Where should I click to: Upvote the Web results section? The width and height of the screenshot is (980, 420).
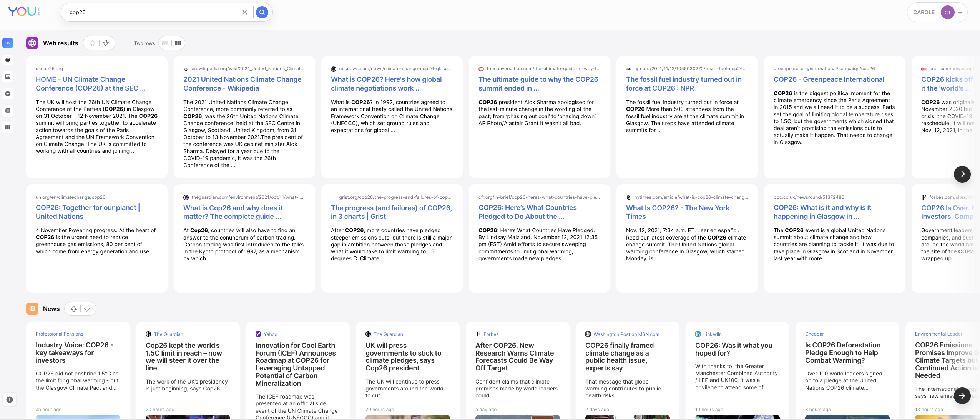click(93, 43)
